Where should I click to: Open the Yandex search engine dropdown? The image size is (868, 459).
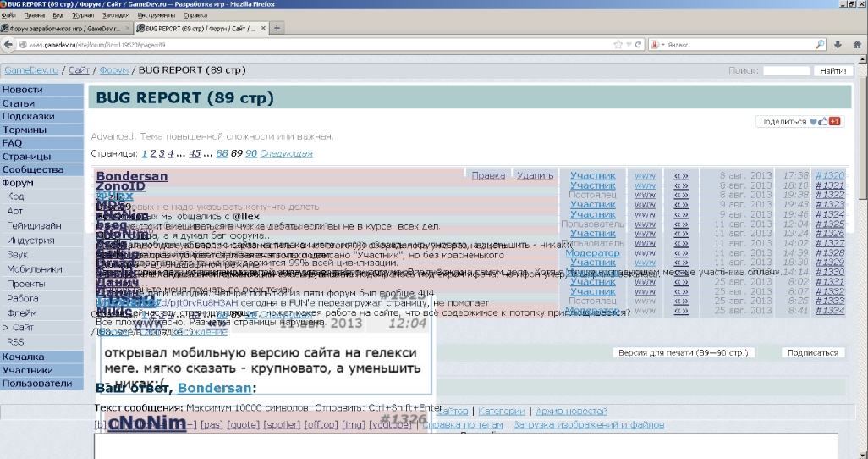[x=665, y=44]
